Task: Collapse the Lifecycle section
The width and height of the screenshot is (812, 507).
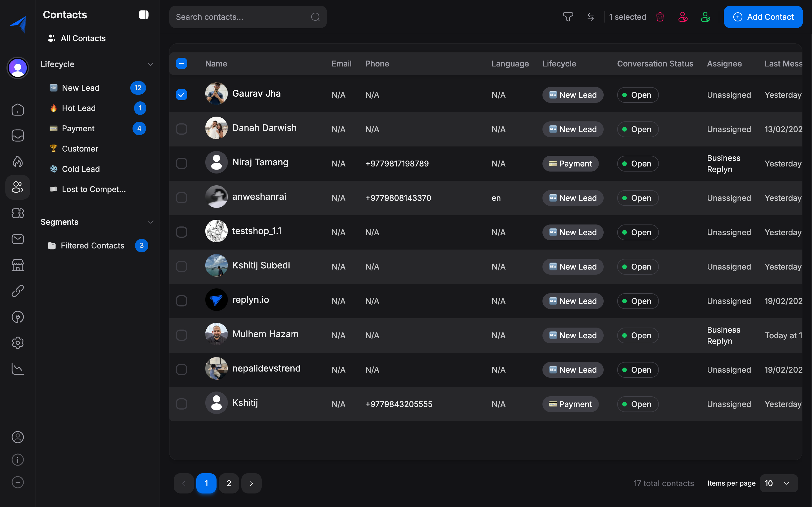Action: (x=150, y=64)
